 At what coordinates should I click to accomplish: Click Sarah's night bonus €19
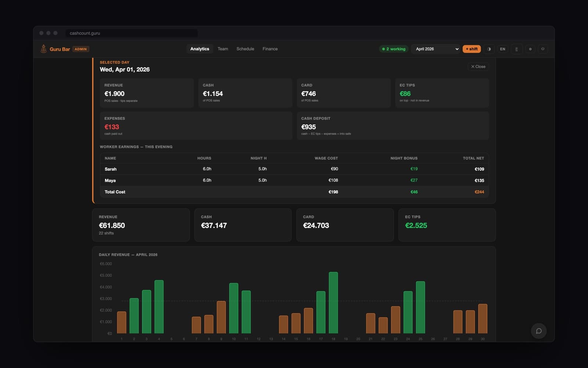tap(414, 169)
